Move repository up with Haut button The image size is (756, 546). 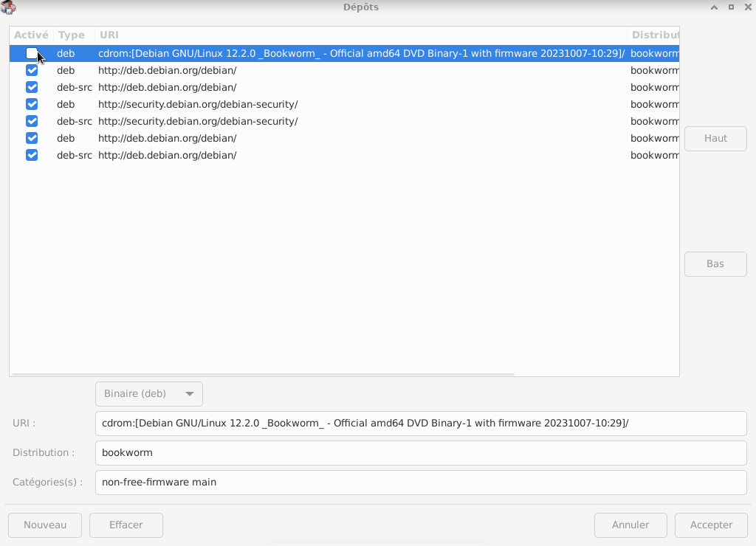point(715,138)
